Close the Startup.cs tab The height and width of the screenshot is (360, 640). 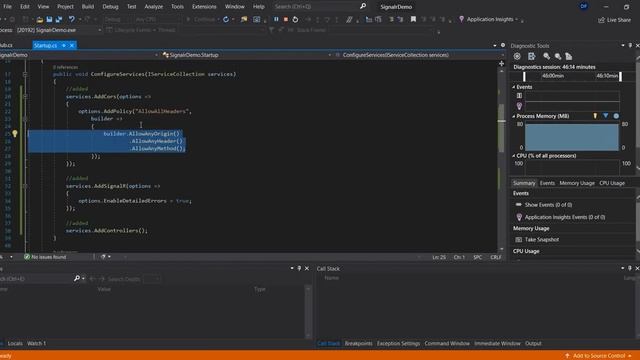click(72, 45)
